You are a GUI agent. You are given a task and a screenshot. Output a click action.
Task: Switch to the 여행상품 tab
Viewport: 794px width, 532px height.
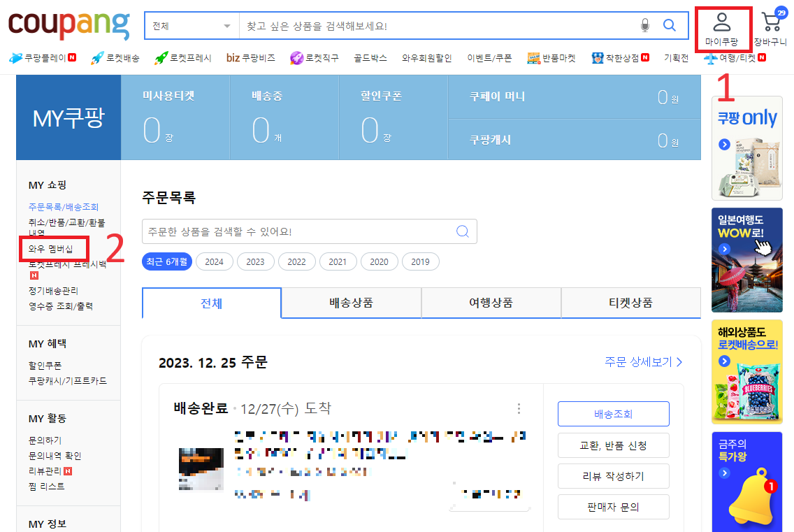pos(491,303)
